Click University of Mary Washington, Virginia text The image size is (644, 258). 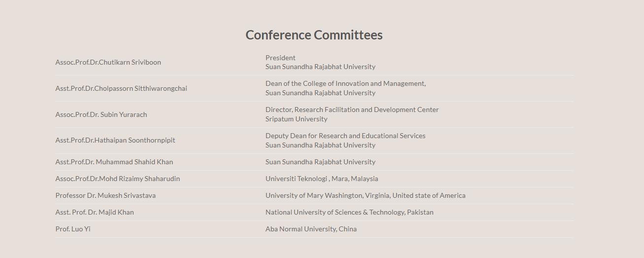[x=365, y=195]
